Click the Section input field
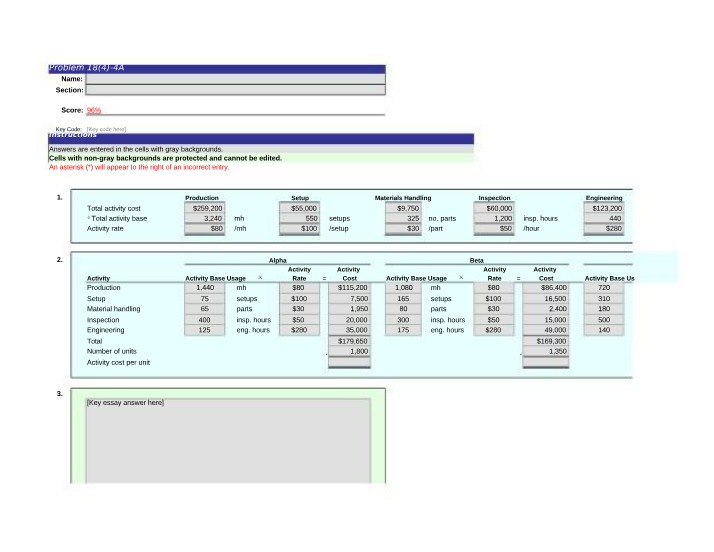Viewport: 714px width, 552px height. (x=235, y=90)
